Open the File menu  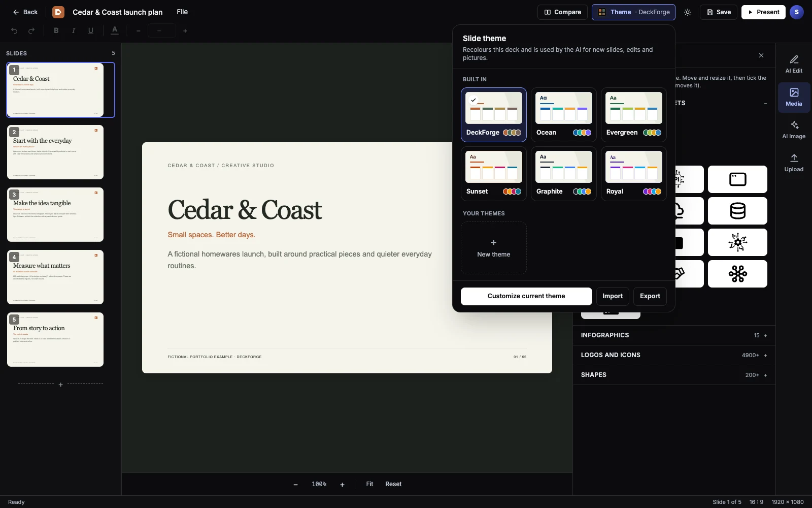point(182,12)
